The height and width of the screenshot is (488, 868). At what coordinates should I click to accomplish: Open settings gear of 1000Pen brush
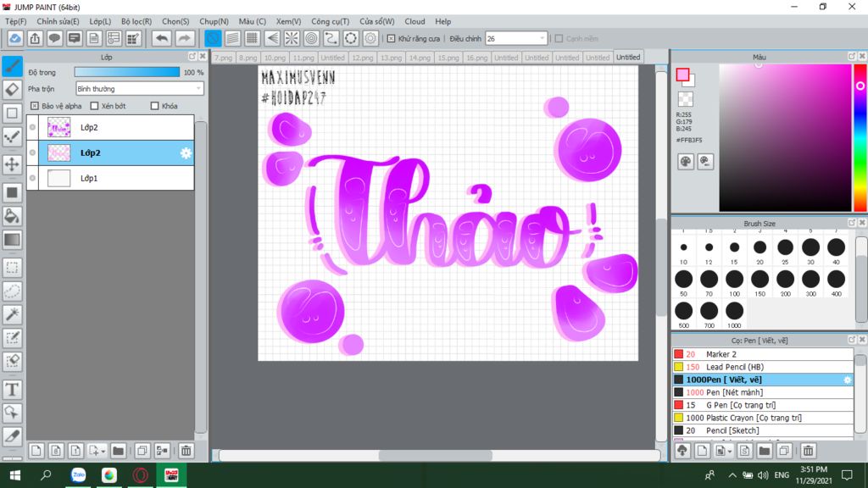click(x=847, y=380)
